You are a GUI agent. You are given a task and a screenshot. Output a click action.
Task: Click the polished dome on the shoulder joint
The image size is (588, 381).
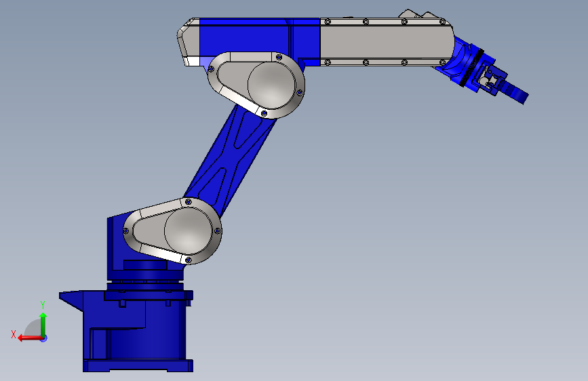[189, 231]
